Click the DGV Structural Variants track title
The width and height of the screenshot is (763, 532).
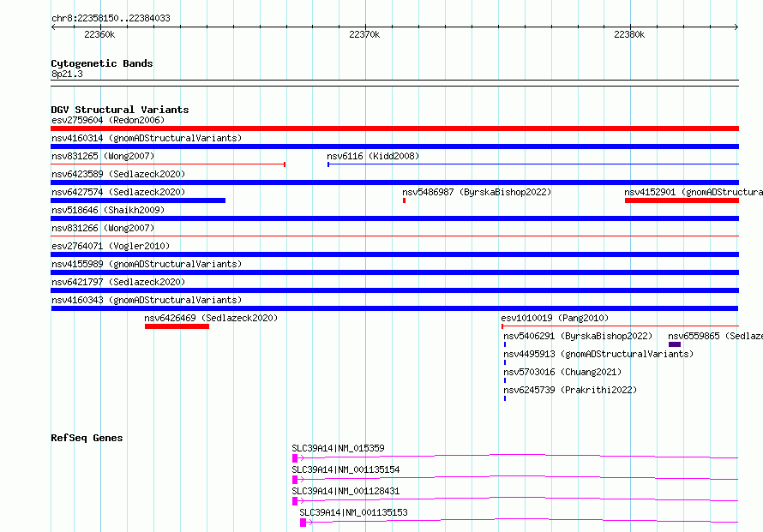tap(120, 110)
